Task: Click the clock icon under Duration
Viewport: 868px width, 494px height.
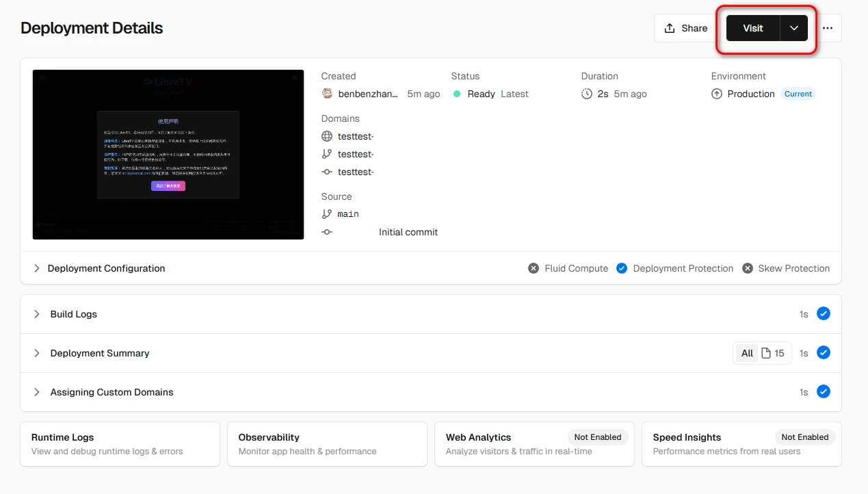Action: 587,94
